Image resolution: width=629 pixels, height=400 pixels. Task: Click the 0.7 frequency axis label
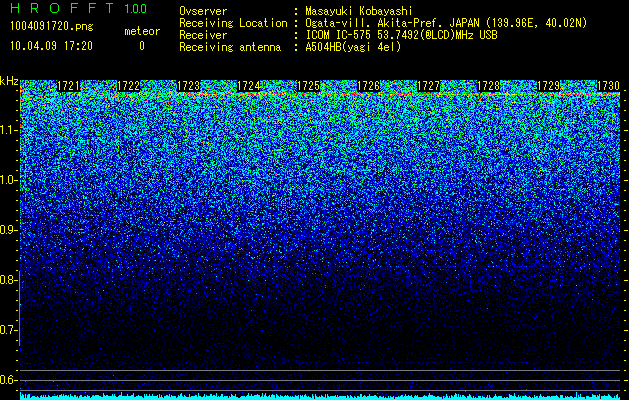[x=8, y=330]
